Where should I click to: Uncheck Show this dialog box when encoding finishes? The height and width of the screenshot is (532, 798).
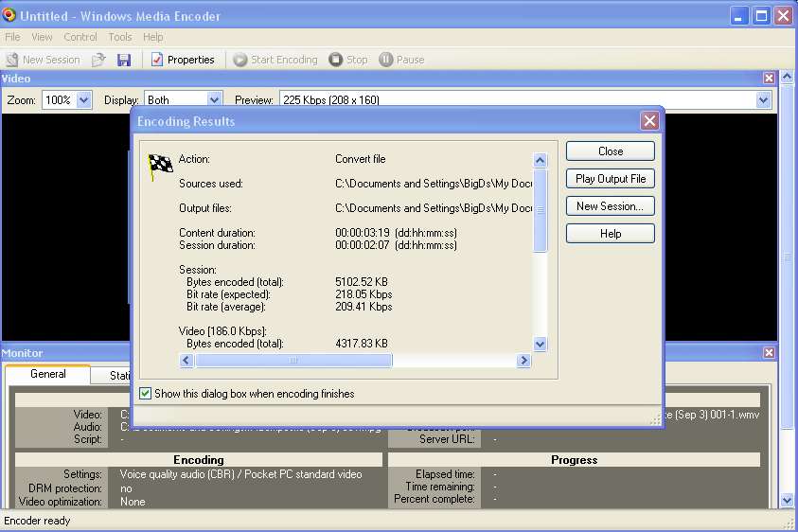(x=145, y=393)
